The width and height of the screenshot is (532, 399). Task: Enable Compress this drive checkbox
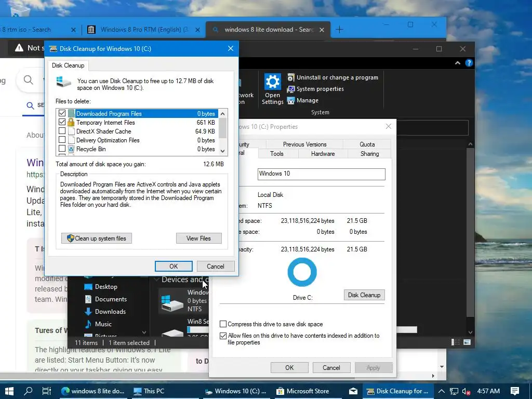click(223, 324)
